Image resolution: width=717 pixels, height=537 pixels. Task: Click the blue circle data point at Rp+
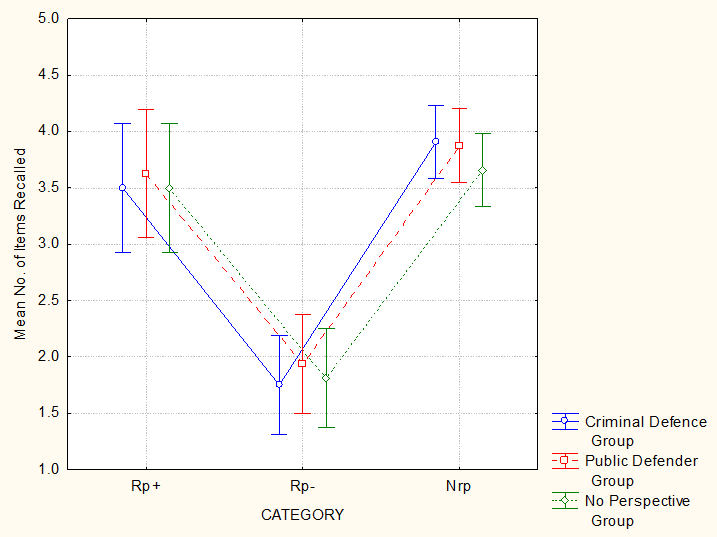pyautogui.click(x=123, y=188)
